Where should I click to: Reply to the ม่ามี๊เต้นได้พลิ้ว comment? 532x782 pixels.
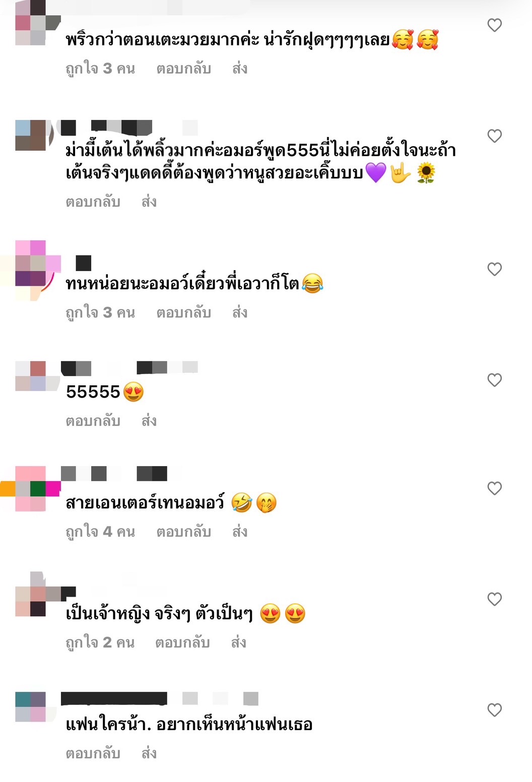(93, 202)
